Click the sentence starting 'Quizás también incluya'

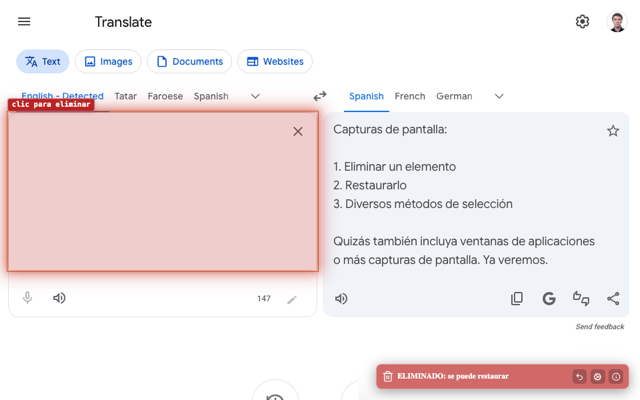tap(464, 251)
